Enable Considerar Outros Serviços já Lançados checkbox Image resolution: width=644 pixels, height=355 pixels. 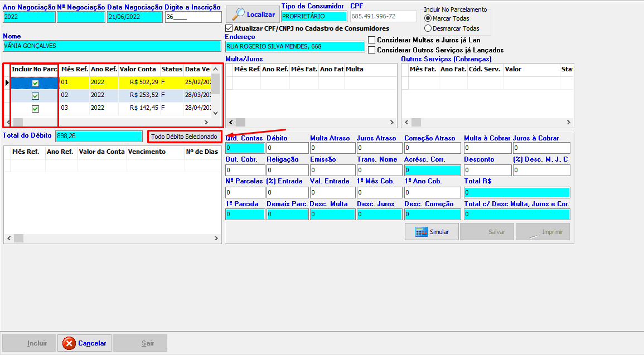coord(372,50)
